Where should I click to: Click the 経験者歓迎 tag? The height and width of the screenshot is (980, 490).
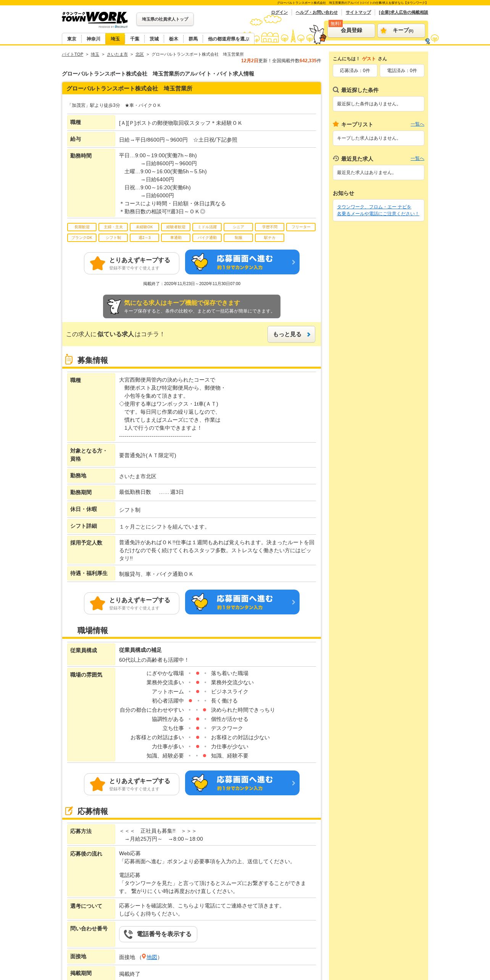[176, 227]
